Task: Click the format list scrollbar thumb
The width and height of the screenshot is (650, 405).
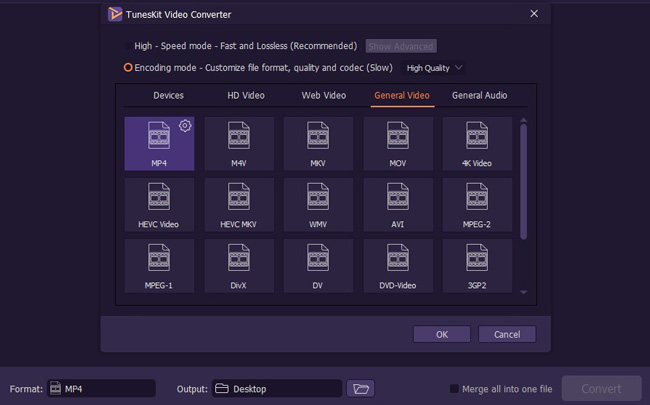Action: tap(524, 181)
